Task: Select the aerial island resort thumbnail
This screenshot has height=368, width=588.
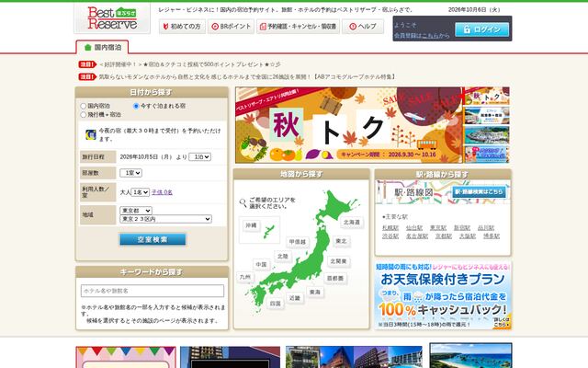Action: [486, 135]
